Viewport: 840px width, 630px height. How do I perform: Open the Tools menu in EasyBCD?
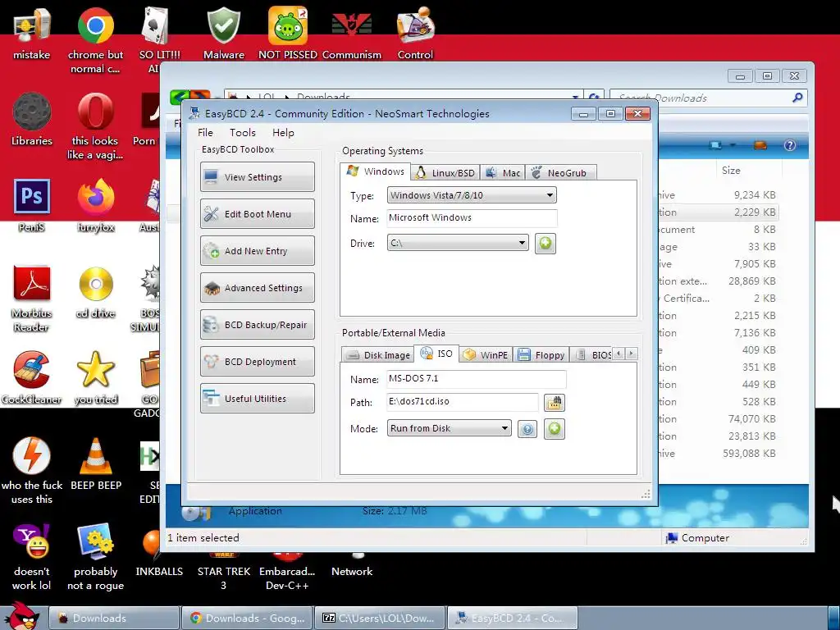pyautogui.click(x=243, y=133)
